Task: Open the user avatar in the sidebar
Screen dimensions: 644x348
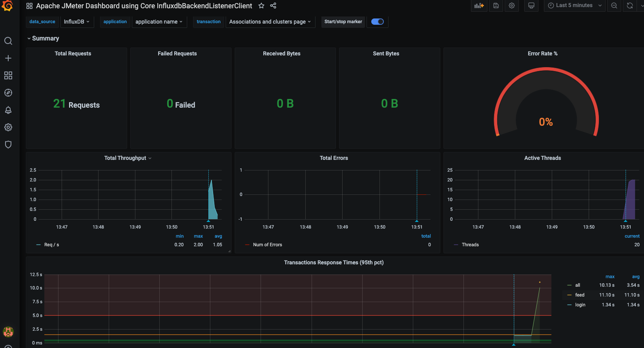Action: pyautogui.click(x=8, y=332)
